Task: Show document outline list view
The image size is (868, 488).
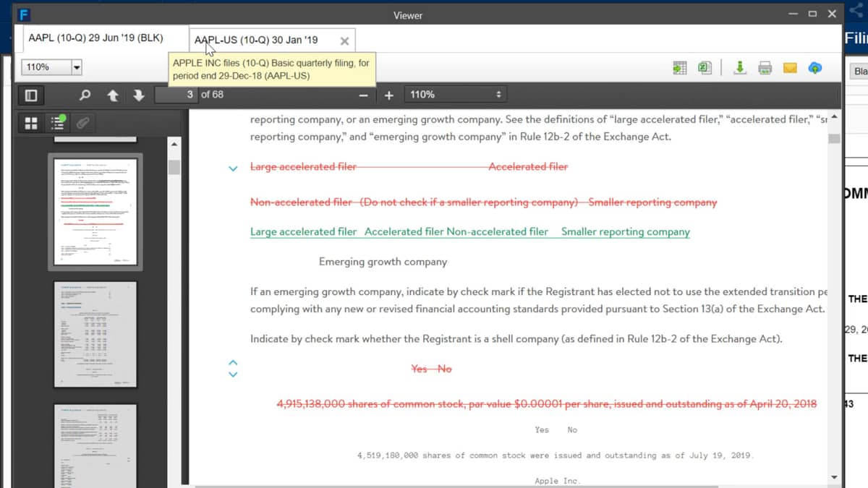Action: click(x=57, y=124)
